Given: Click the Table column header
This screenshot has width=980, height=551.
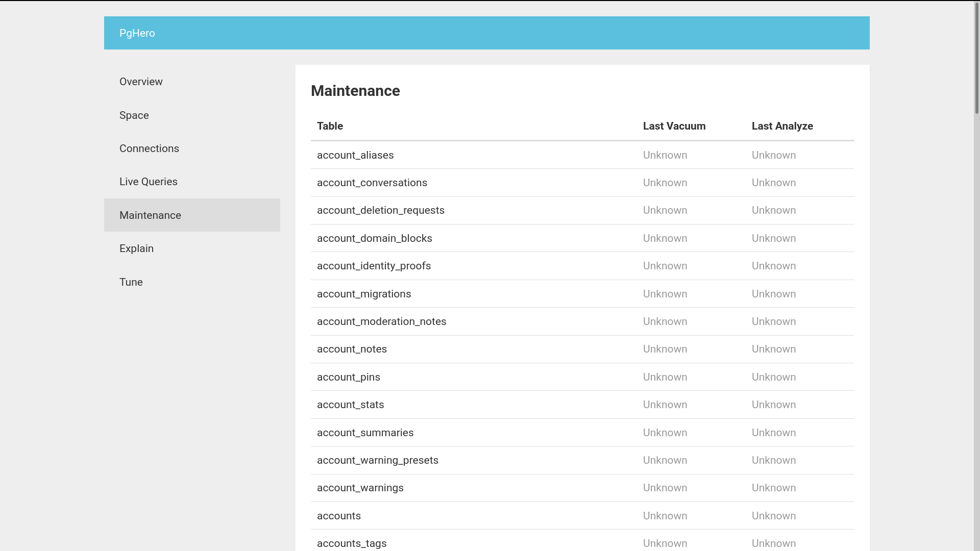Looking at the screenshot, I should click(330, 126).
